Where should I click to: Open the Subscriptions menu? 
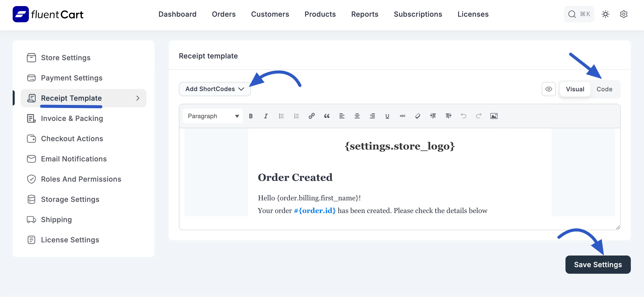418,14
